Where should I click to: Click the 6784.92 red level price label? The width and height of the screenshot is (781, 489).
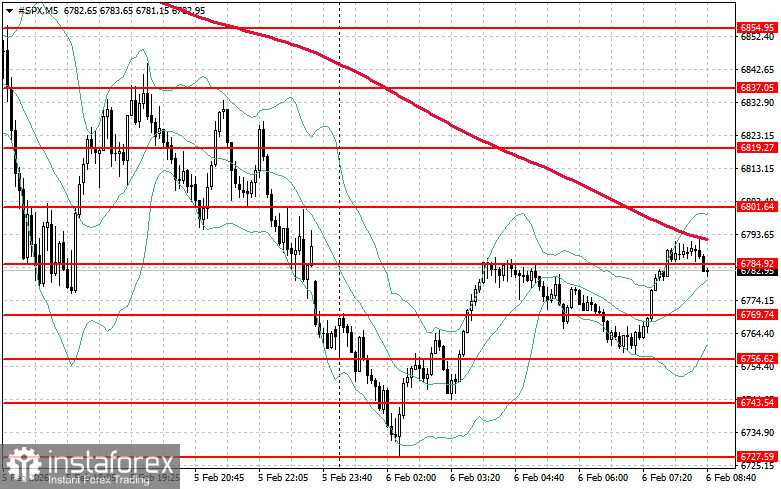[x=757, y=263]
